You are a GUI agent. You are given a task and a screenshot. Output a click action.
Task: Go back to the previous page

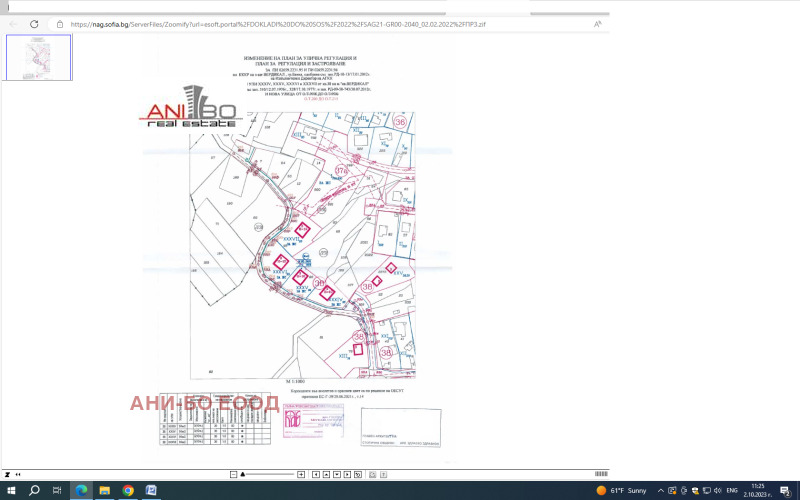point(13,23)
